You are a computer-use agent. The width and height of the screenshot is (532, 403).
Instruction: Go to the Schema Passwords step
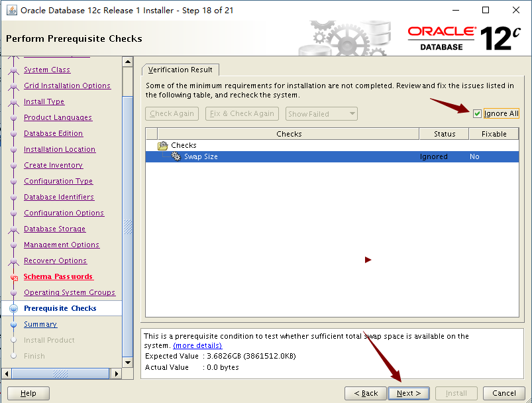click(58, 276)
